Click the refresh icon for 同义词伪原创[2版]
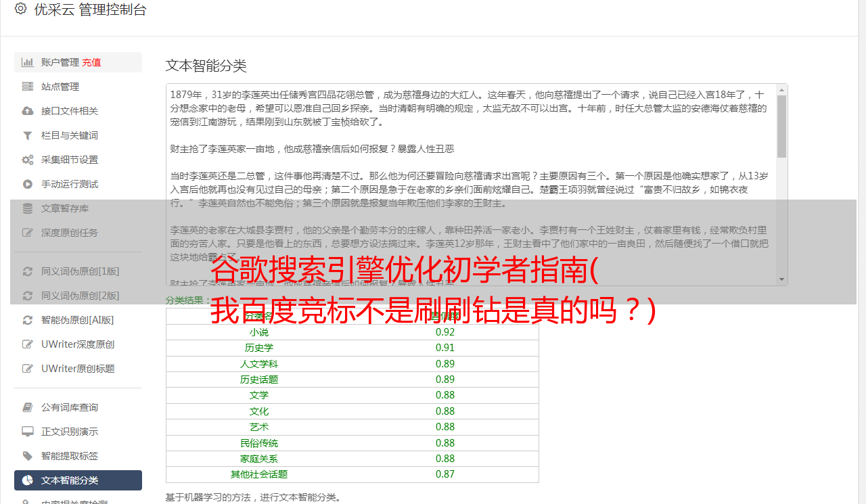The height and width of the screenshot is (504, 866). [28, 296]
